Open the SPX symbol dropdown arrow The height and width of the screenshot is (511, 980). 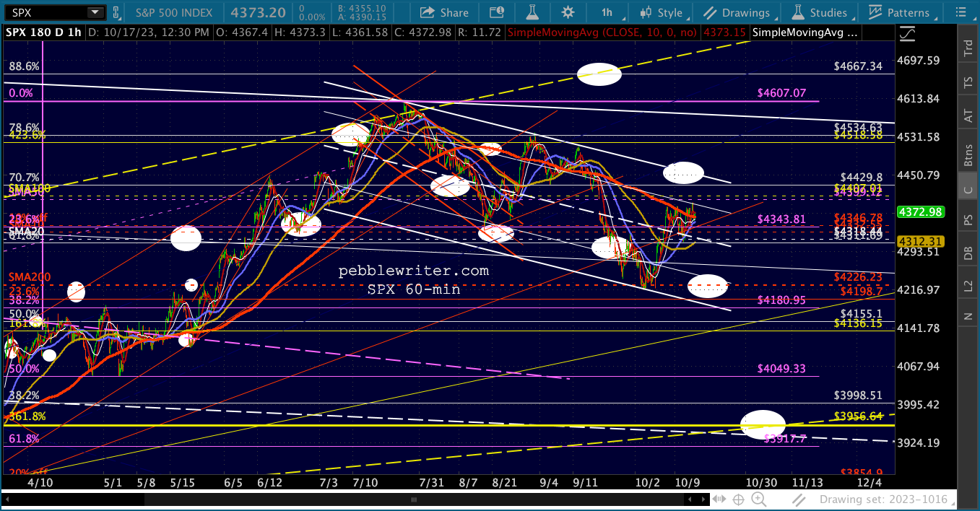coord(95,12)
